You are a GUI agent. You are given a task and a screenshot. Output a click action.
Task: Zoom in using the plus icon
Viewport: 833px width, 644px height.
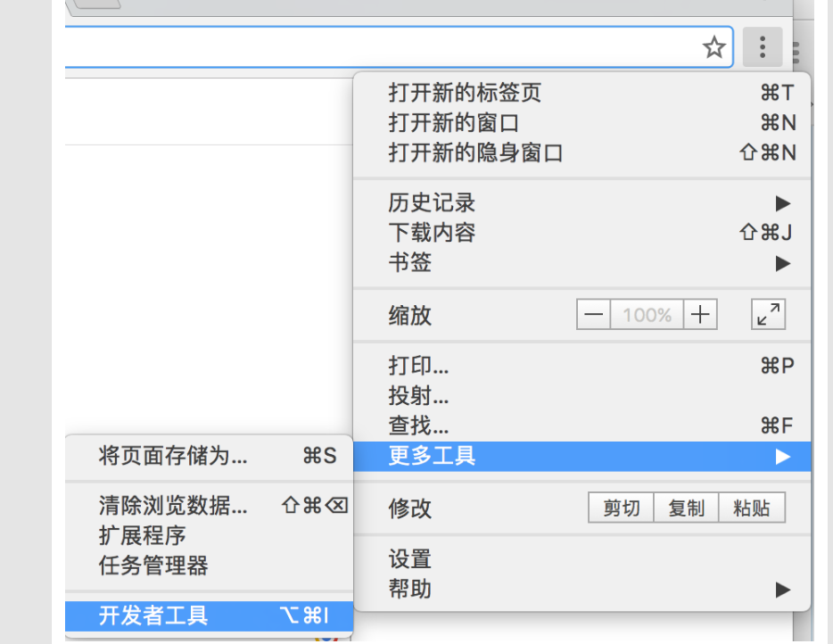[701, 314]
